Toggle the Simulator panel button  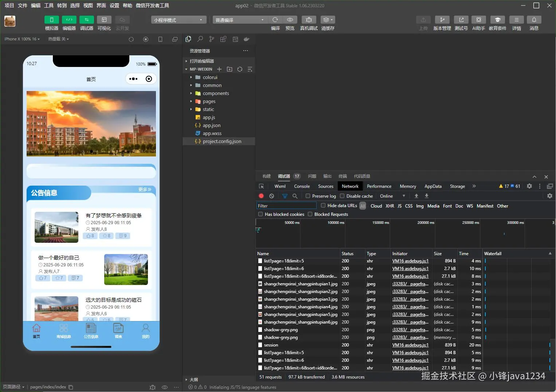tap(51, 20)
